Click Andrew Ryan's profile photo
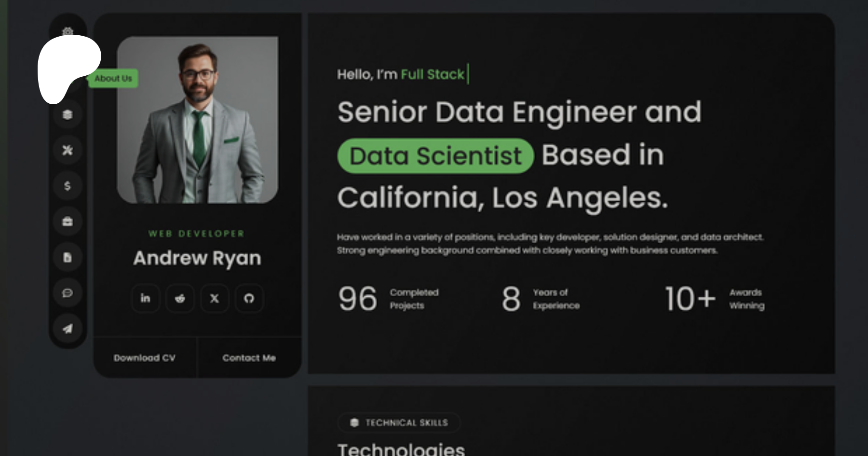868x456 pixels. pyautogui.click(x=197, y=120)
